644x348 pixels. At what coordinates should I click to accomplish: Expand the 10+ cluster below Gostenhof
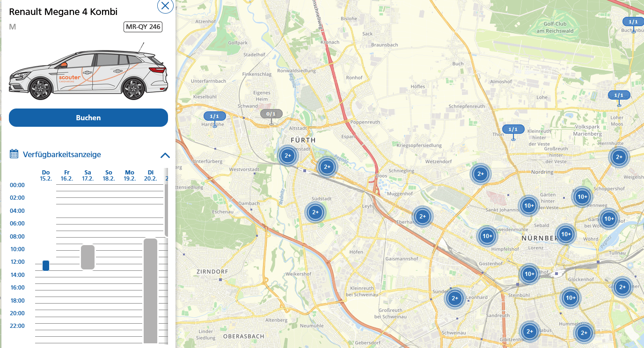529,274
